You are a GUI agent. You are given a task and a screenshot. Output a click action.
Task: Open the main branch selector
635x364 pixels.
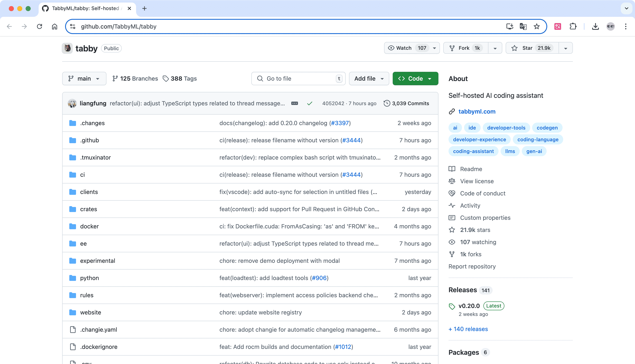pyautogui.click(x=84, y=78)
